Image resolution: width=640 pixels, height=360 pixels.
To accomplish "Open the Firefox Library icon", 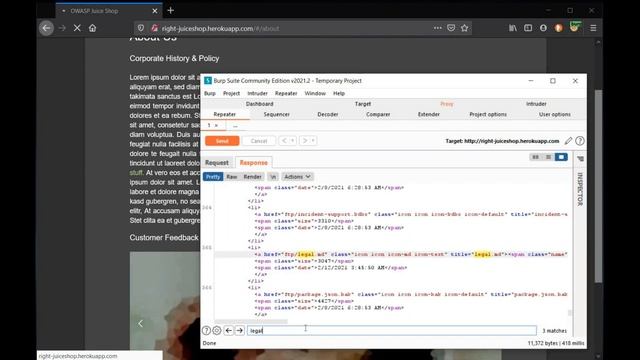I will point(513,28).
